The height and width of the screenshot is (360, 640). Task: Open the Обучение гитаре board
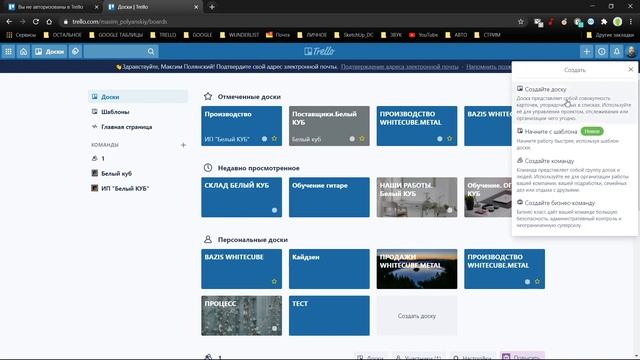329,197
